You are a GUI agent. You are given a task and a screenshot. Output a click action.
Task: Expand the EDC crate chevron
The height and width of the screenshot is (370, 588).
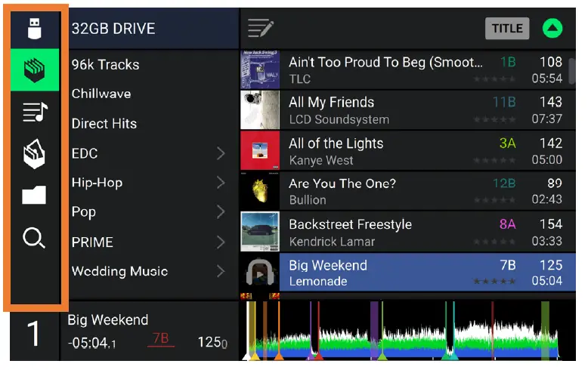point(221,153)
